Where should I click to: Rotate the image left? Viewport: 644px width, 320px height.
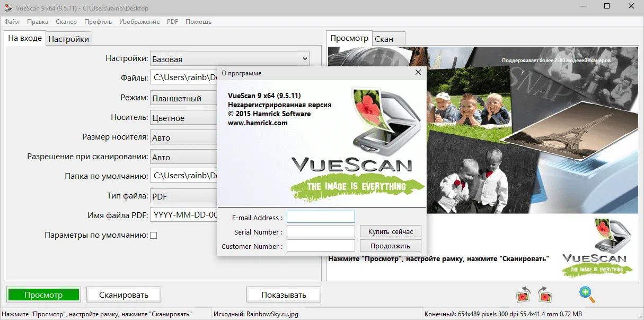[524, 294]
